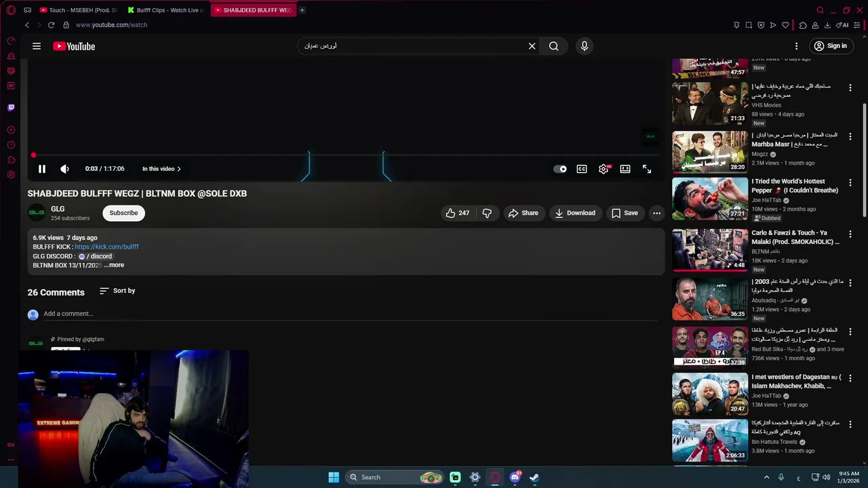
Task: Open Ibn Hattuta Travels video thumbnail
Action: pos(710,440)
